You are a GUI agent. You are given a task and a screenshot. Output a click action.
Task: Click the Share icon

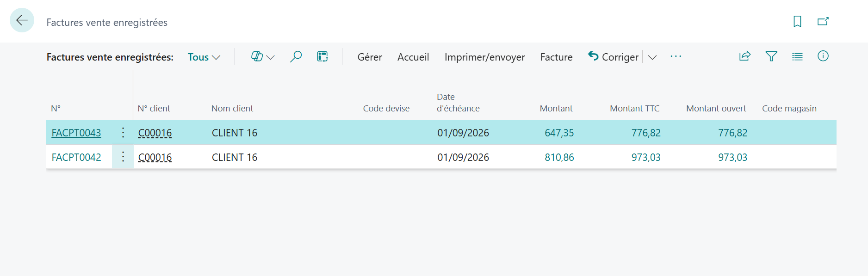click(745, 56)
